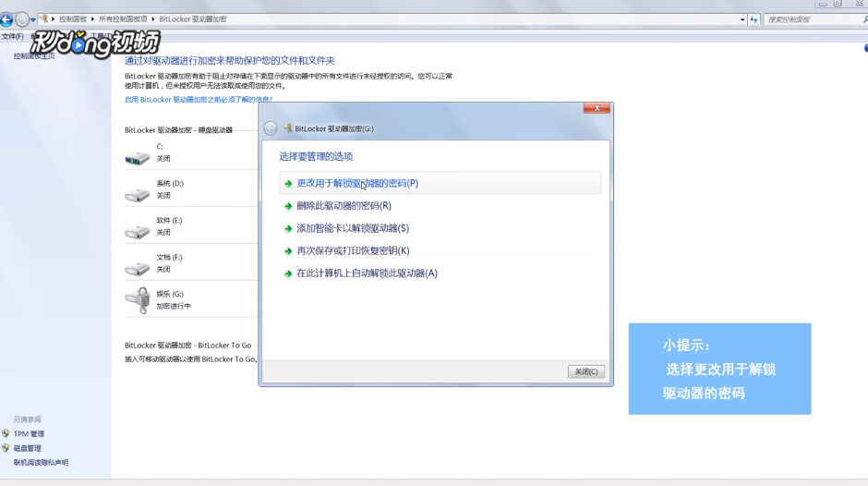
Task: Click the shield icon beside TPM 管理
Action: pos(6,433)
